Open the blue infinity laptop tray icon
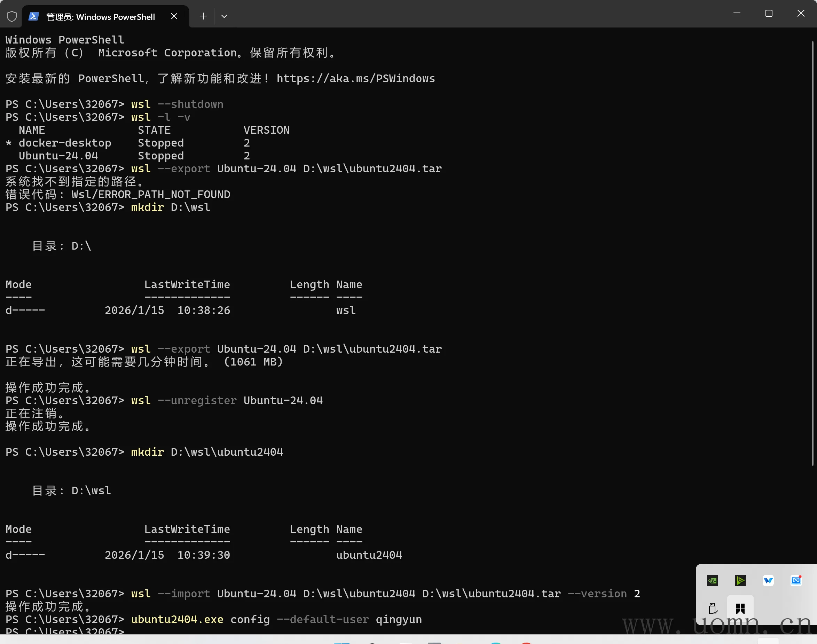This screenshot has width=817, height=644. click(x=796, y=581)
